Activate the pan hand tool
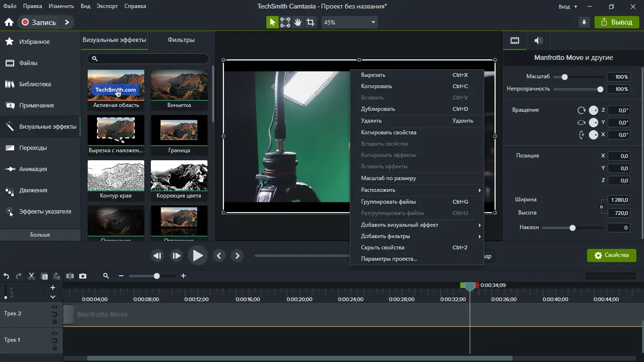The image size is (644, 362). coord(297,22)
